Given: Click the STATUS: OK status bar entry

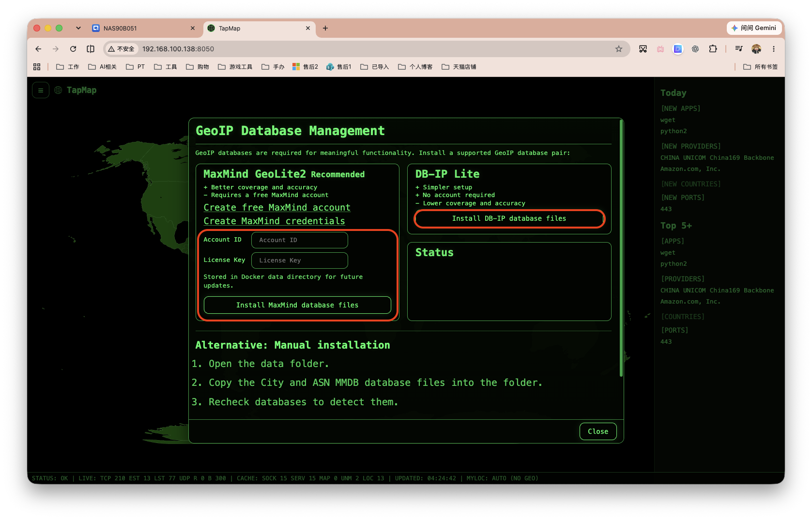Looking at the screenshot, I should pyautogui.click(x=50, y=478).
